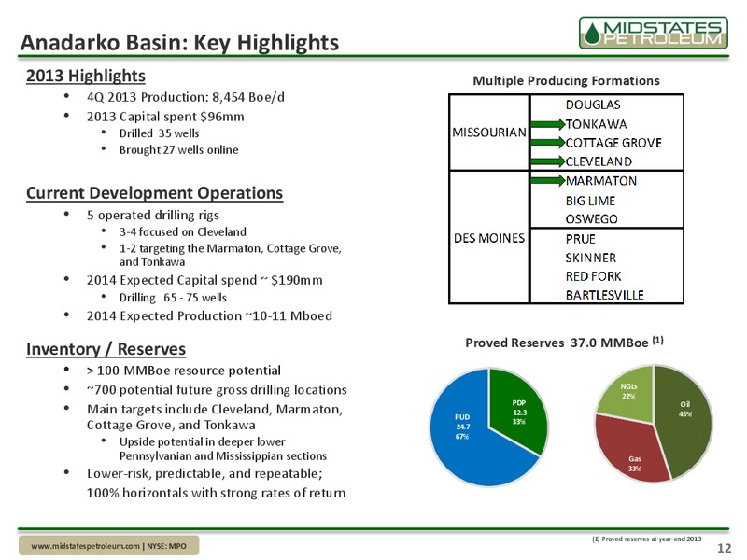
Task: Click the 3-4 focused on Cleveland text
Action: click(182, 231)
